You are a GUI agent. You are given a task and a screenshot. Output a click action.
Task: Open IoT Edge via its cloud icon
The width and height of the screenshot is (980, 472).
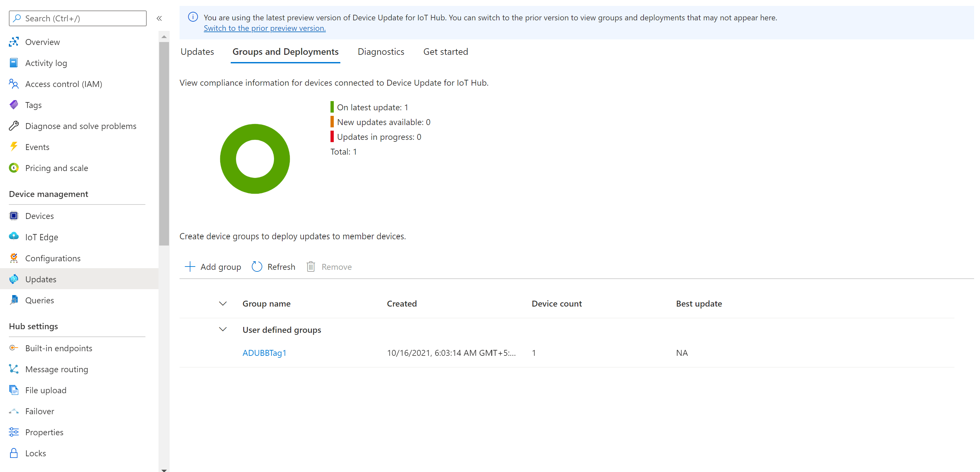pos(14,237)
